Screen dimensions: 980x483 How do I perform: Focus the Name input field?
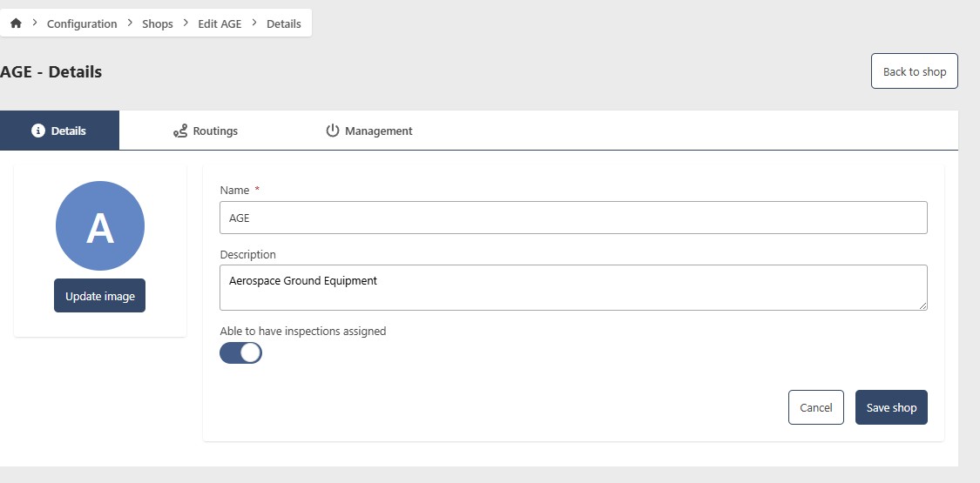(573, 218)
